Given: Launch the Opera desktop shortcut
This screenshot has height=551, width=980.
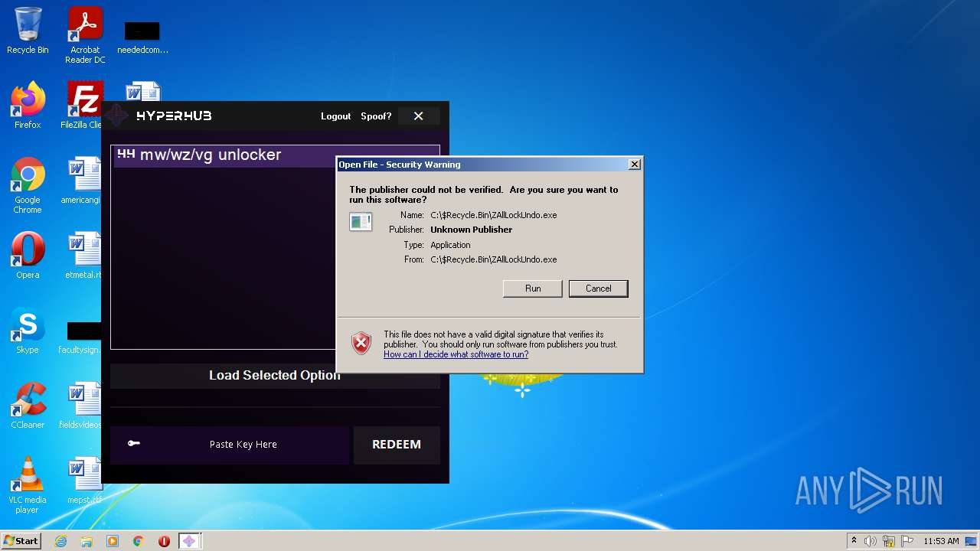Looking at the screenshot, I should coord(28,256).
